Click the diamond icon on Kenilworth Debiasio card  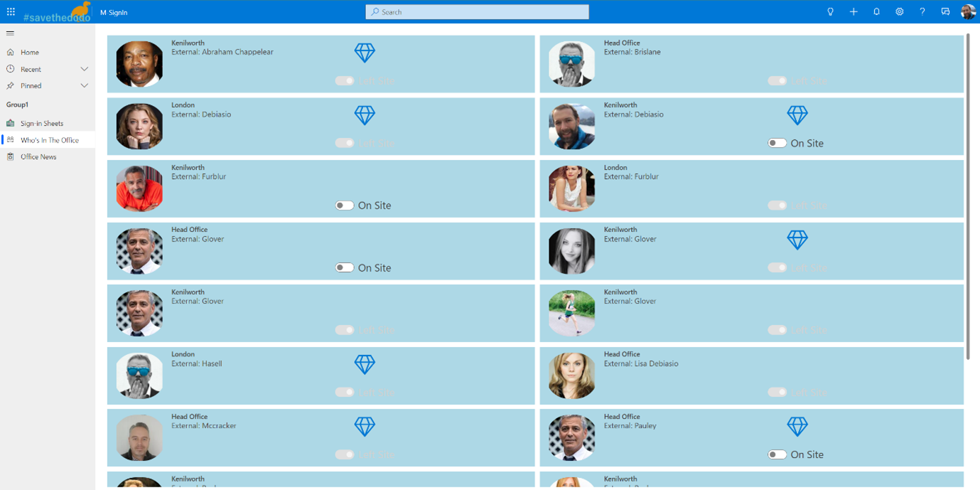click(797, 115)
